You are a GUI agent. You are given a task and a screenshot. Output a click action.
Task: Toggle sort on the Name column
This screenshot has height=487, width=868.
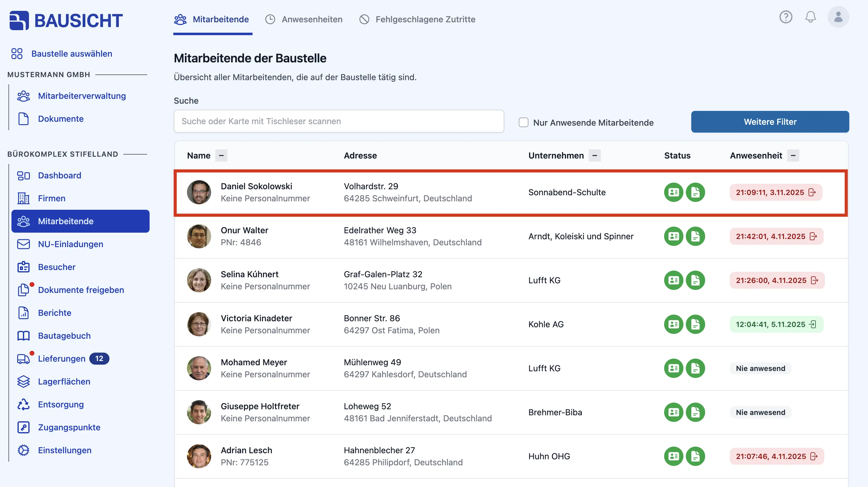point(221,156)
